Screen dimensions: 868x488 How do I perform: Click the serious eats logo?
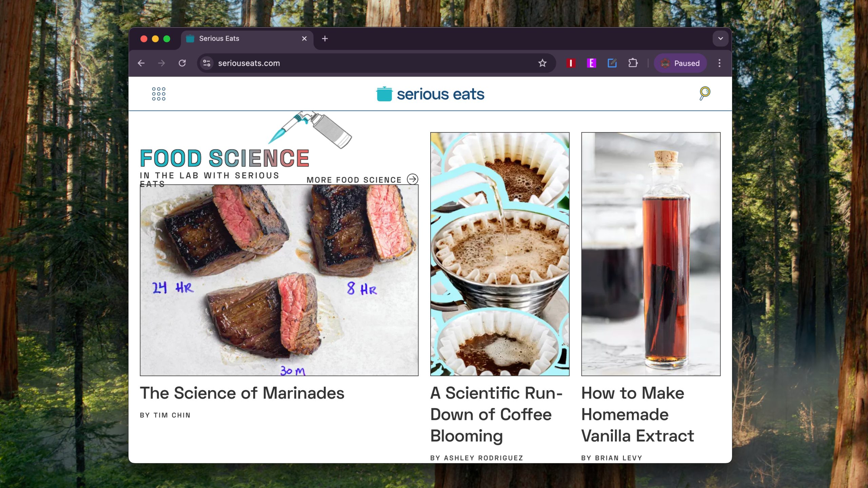coord(430,94)
